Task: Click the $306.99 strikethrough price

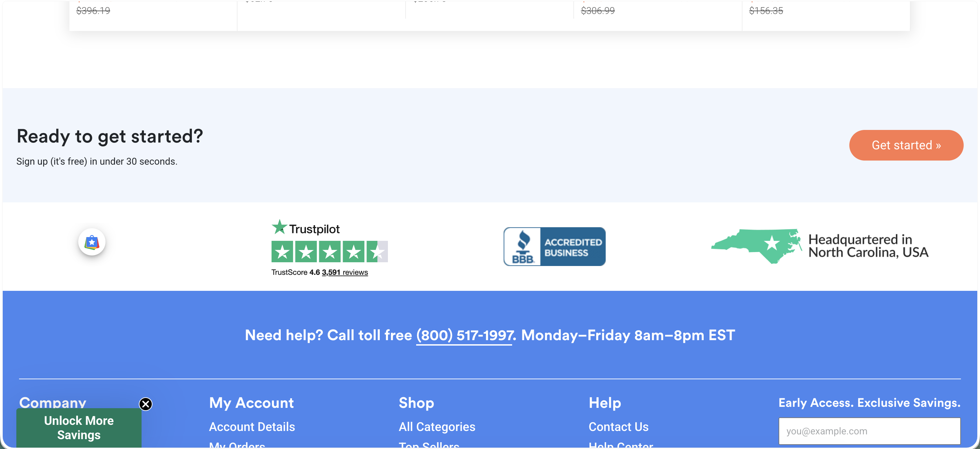Action: click(x=598, y=10)
